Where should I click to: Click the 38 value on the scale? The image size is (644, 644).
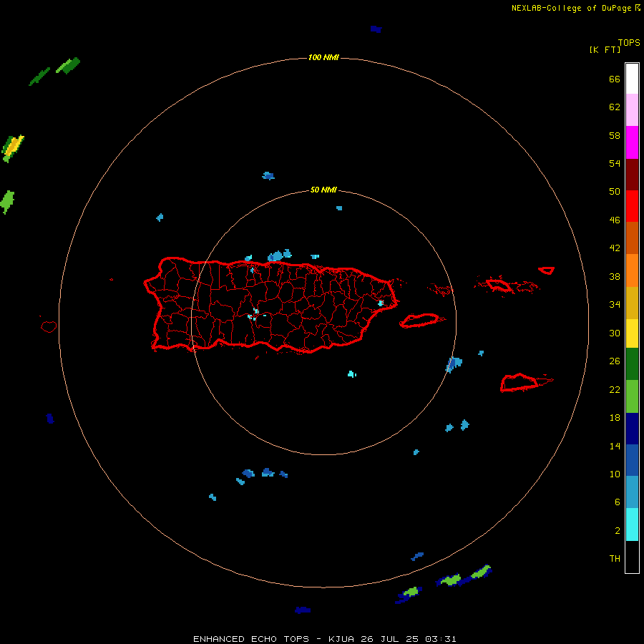pyautogui.click(x=615, y=276)
